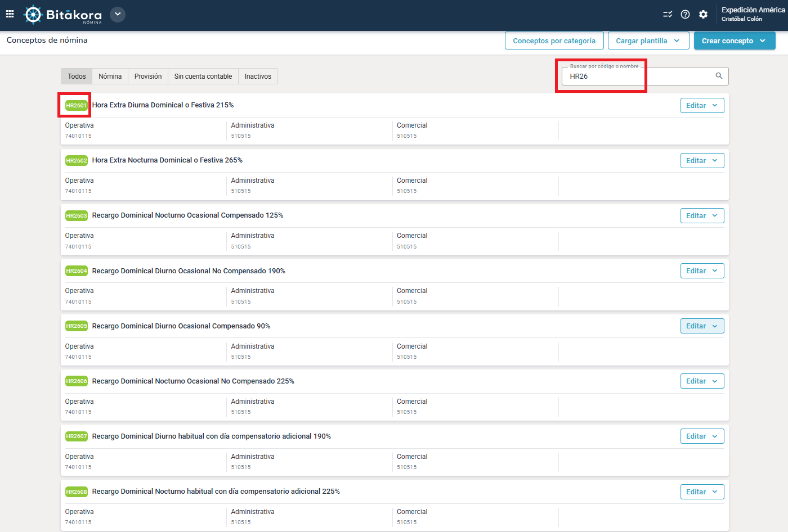
Task: Open the settings gear icon
Action: 703,15
